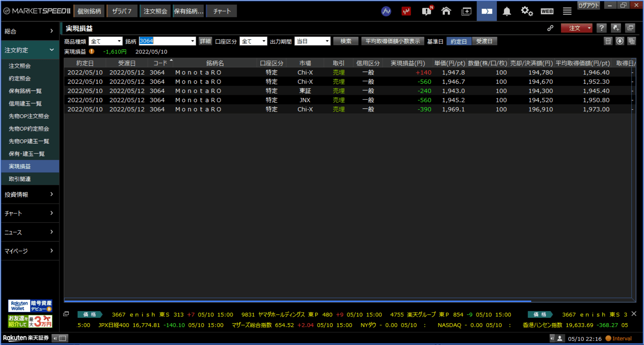Sort by the コード column header
The height and width of the screenshot is (345, 644).
160,63
